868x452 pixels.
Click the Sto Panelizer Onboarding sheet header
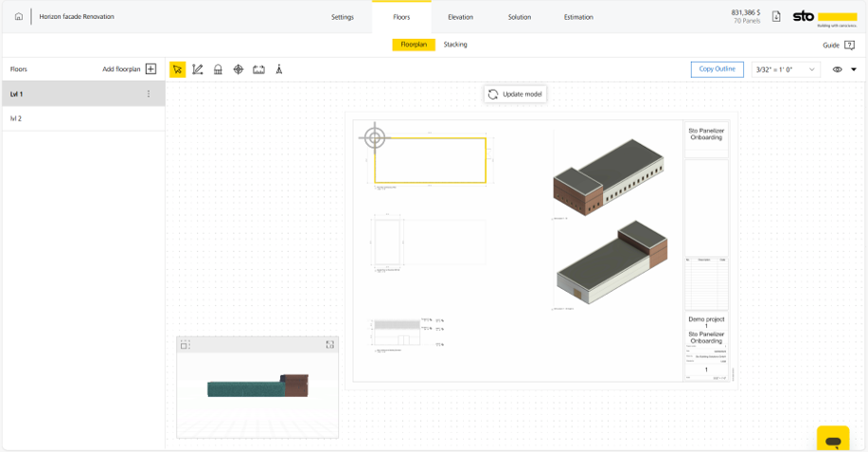click(706, 134)
